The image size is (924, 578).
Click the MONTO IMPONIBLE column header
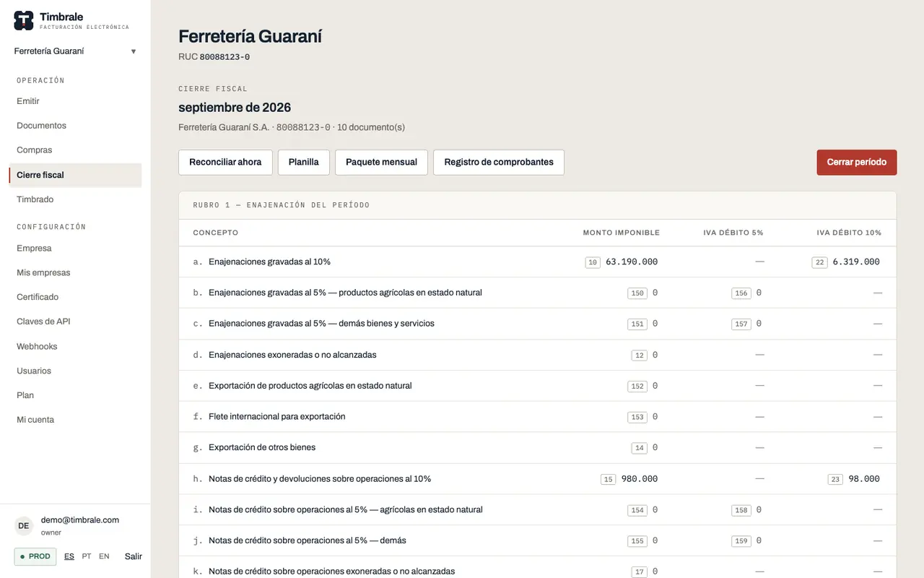coord(622,233)
